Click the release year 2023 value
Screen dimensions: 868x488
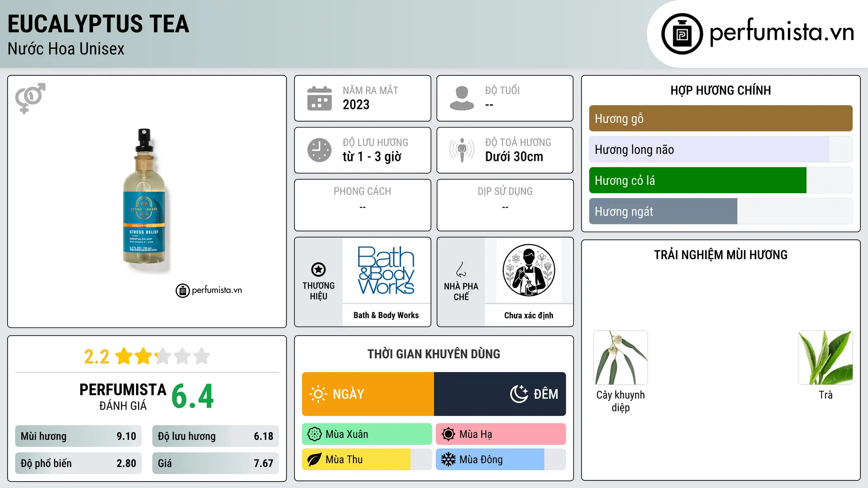pyautogui.click(x=356, y=105)
